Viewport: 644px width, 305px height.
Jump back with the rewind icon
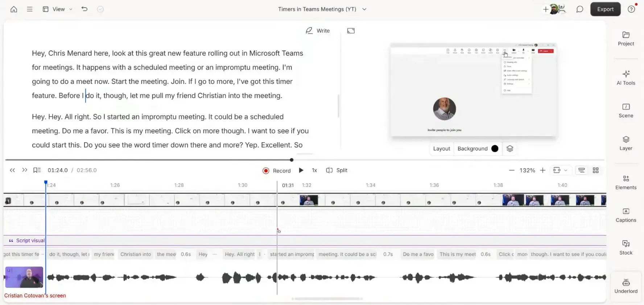(x=12, y=170)
